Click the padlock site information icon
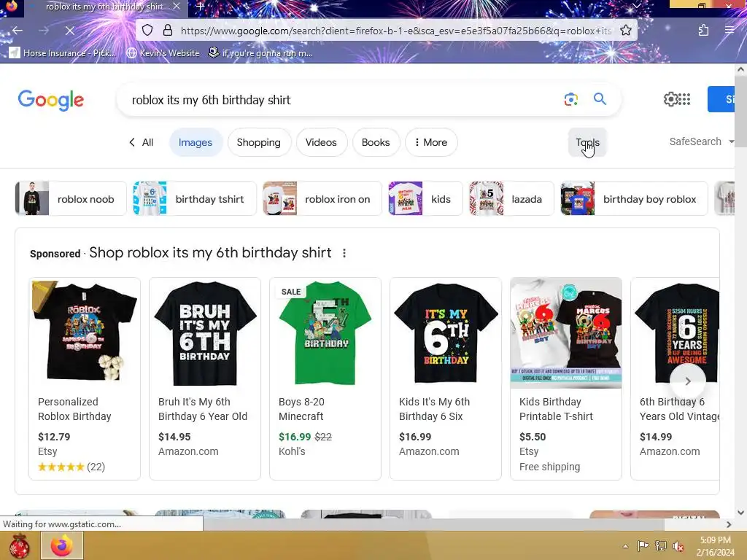Viewport: 747px width, 560px height. click(x=168, y=31)
